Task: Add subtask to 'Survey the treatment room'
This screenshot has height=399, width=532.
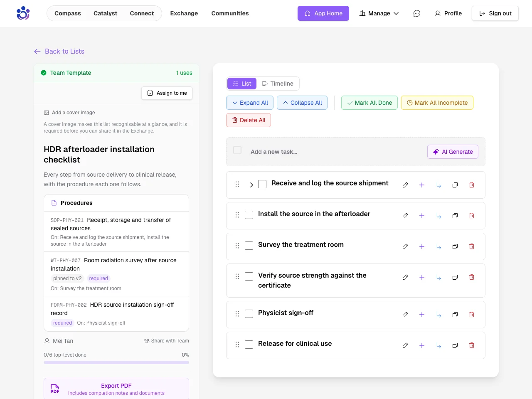Action: coord(422,246)
